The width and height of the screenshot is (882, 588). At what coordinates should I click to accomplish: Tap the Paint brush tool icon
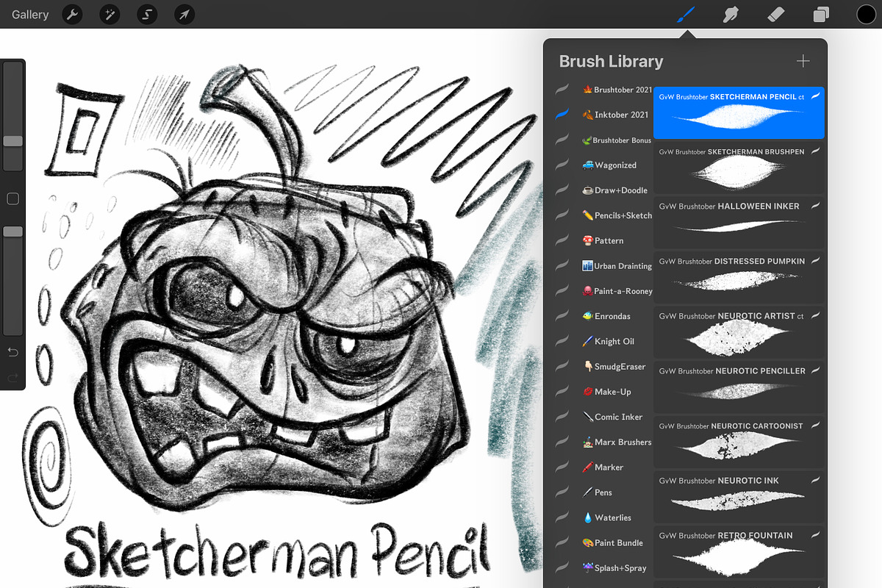point(686,14)
